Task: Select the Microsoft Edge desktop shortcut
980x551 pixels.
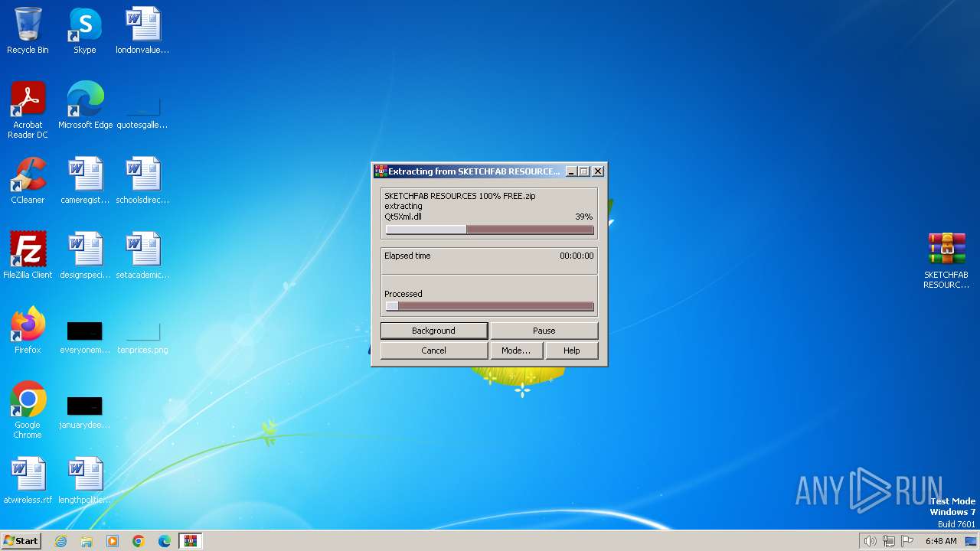Action: (x=85, y=106)
